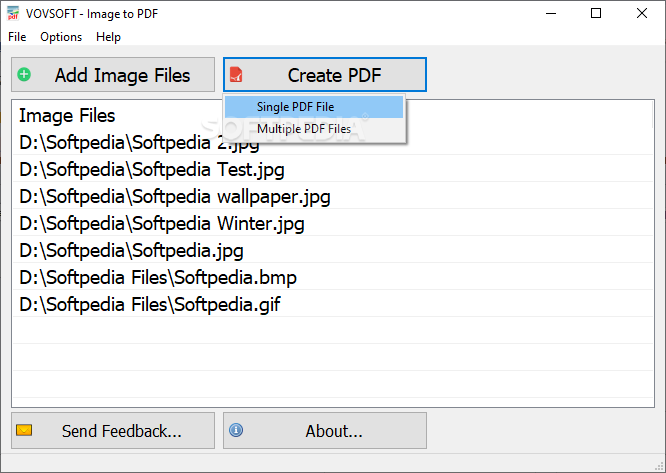The height and width of the screenshot is (473, 666).
Task: Select the Softpedia 2.jpg row
Action: [333, 142]
